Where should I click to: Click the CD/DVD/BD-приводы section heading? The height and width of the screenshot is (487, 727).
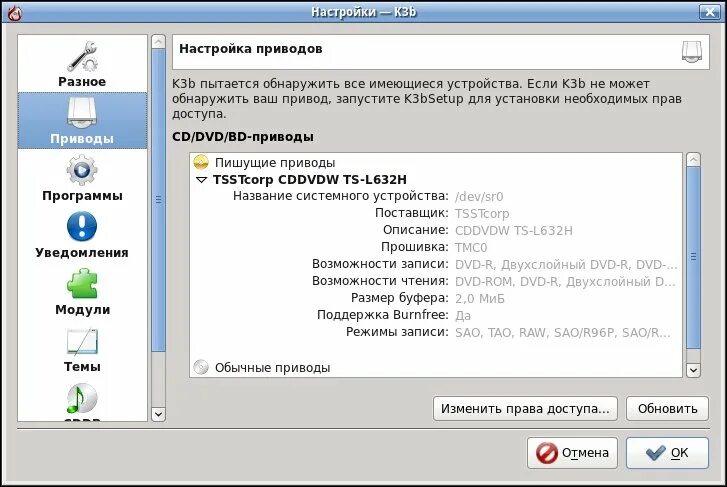(x=242, y=137)
